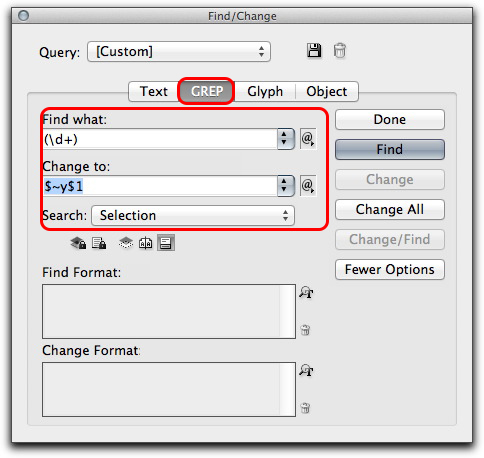
Task: Open the Query [Custom] dropdown
Action: click(x=179, y=52)
